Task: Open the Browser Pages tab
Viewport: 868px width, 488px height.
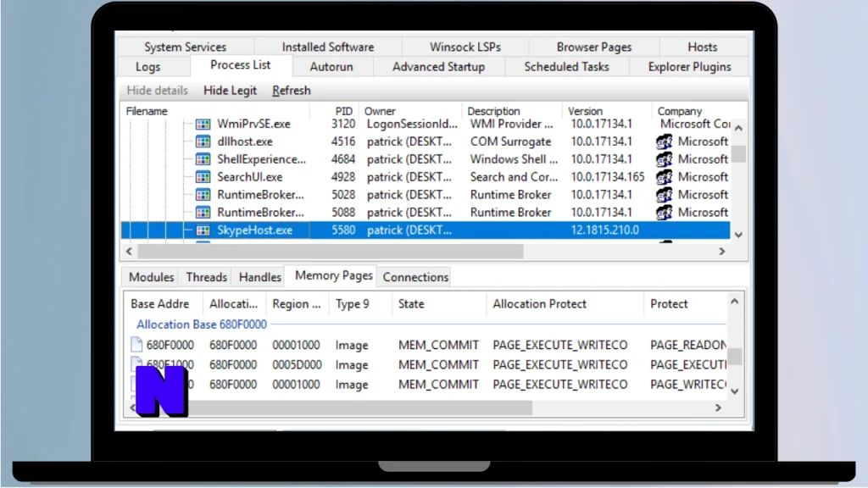Action: 594,47
